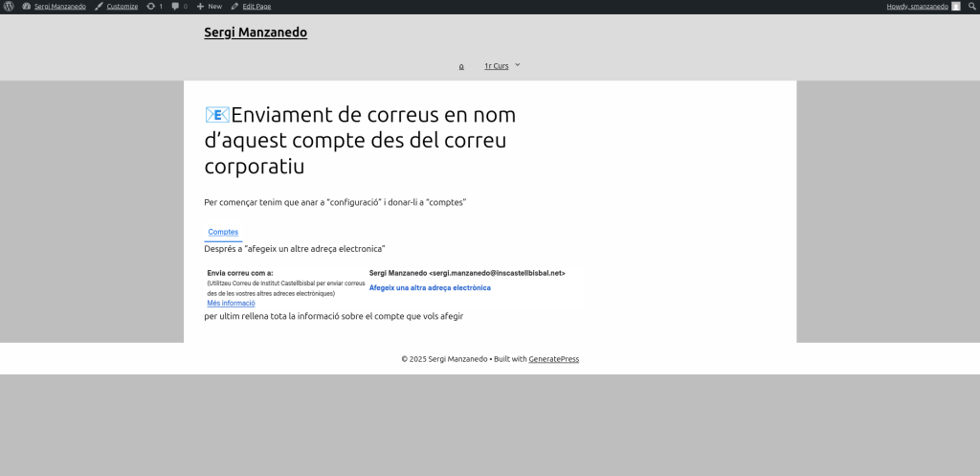
Task: Click 'Afegeix una altra adreça electrònica'
Action: tap(430, 287)
